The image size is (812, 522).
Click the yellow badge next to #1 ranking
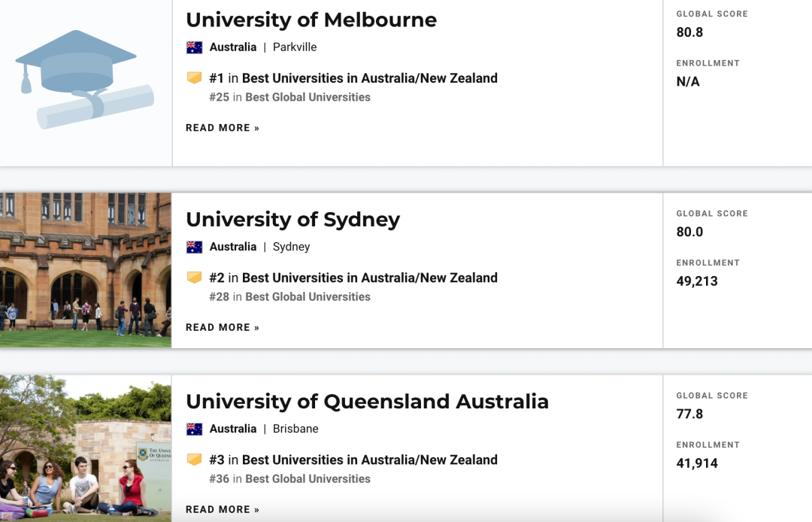tap(194, 78)
